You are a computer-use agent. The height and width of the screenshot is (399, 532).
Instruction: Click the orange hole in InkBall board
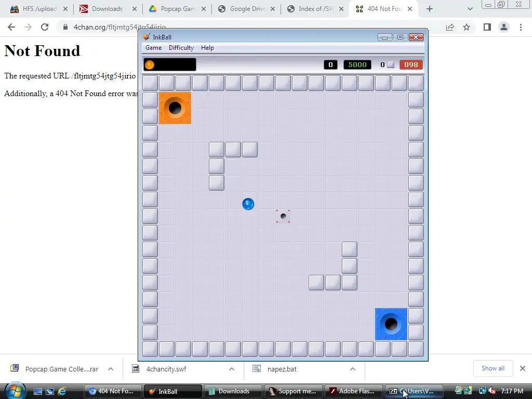point(175,108)
